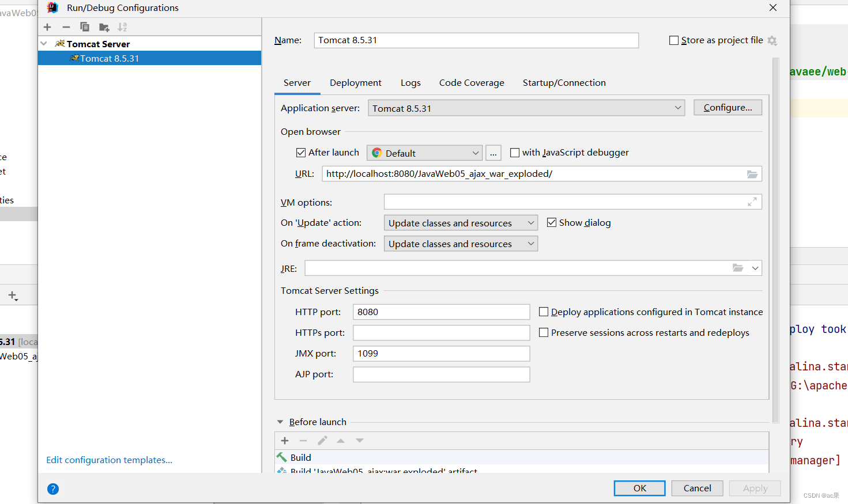Screen dimensions: 848x504
Task: Move the Before launch task down
Action: (360, 441)
